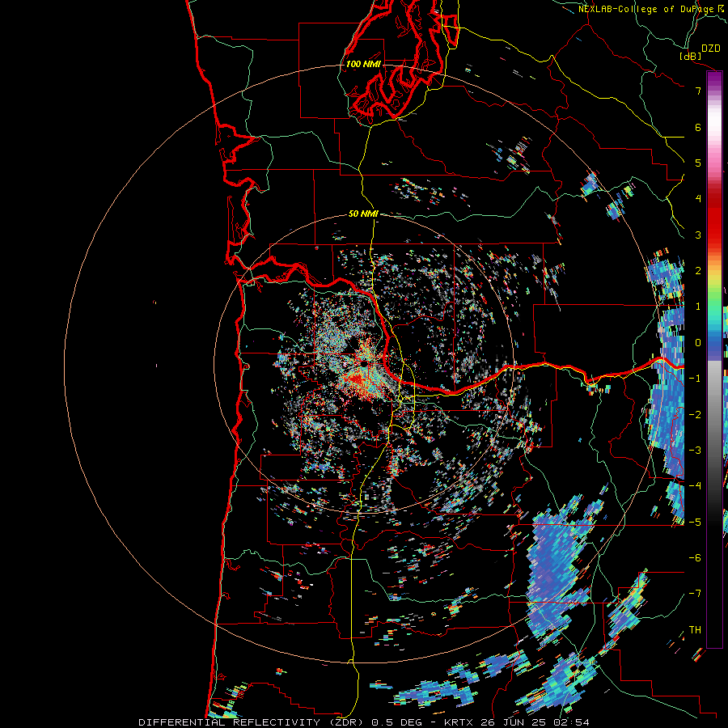Click the color scale value 5
Viewport: 728px width, 728px height.
[698, 163]
